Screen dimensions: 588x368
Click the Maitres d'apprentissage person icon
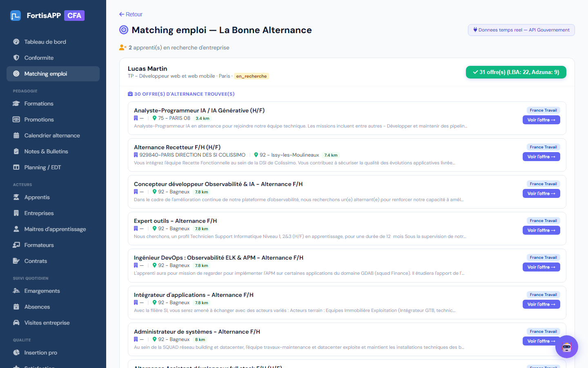16,229
